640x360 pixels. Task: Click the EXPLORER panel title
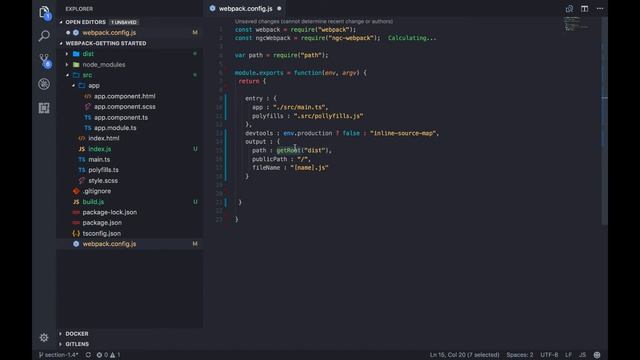pos(79,9)
